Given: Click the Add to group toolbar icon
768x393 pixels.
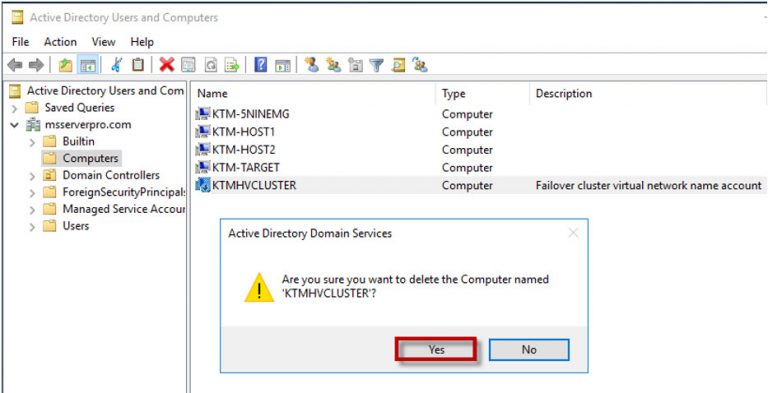Looking at the screenshot, I should [420, 65].
